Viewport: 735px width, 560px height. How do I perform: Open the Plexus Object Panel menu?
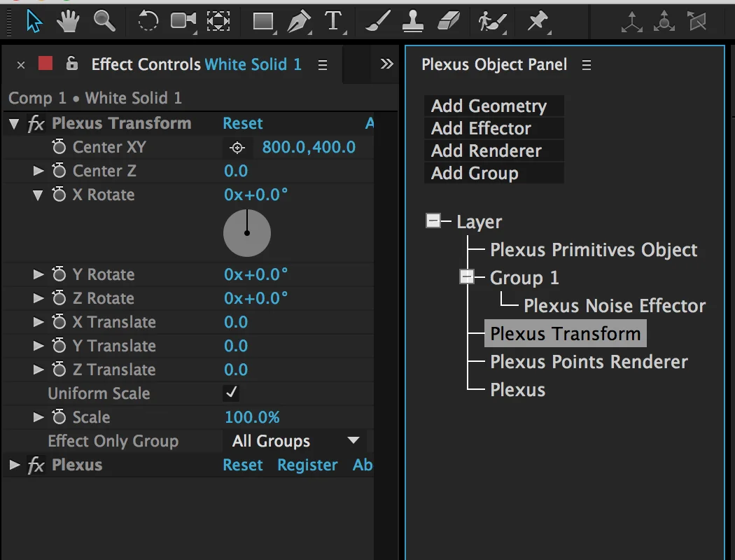point(587,65)
